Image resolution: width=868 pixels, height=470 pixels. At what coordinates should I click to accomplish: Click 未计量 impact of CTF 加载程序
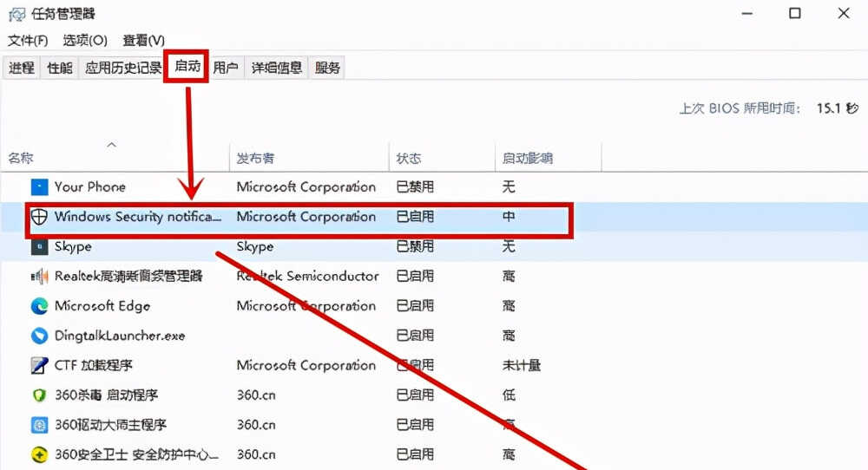click(x=521, y=365)
